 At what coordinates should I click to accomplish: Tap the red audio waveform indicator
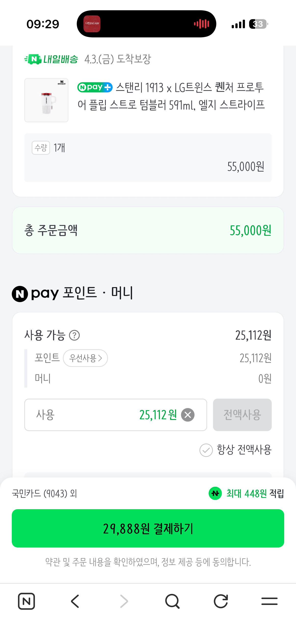click(x=201, y=24)
